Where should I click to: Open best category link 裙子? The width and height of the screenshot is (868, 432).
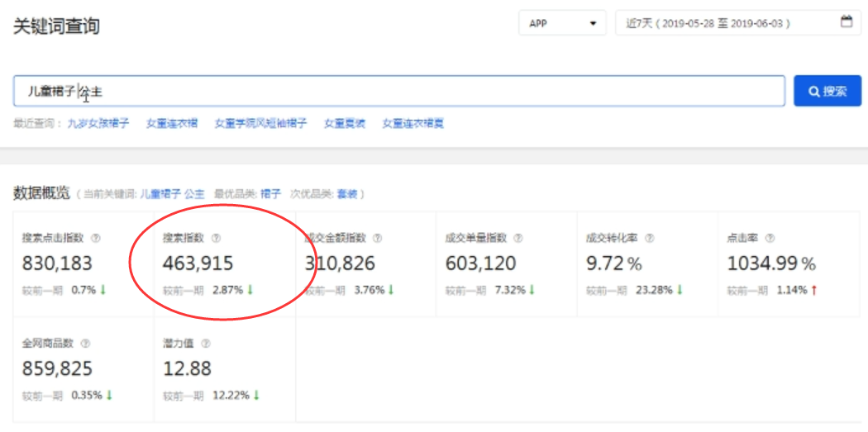tap(270, 194)
